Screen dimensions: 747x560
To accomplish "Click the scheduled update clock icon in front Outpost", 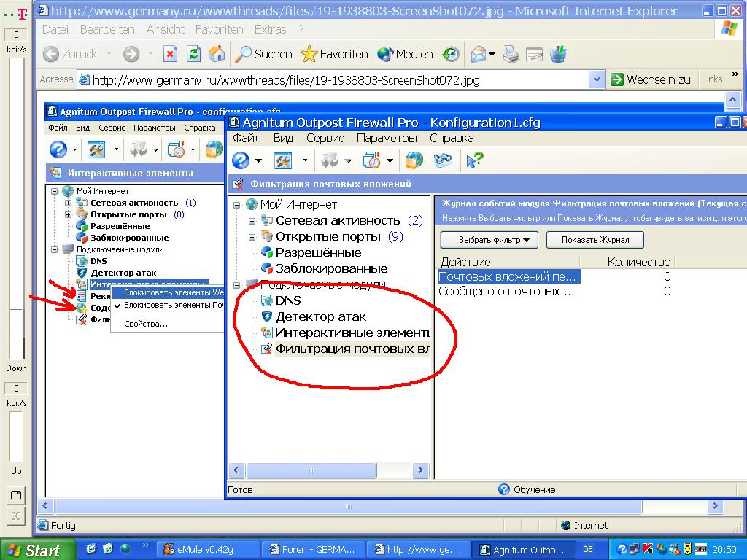I will 371,160.
